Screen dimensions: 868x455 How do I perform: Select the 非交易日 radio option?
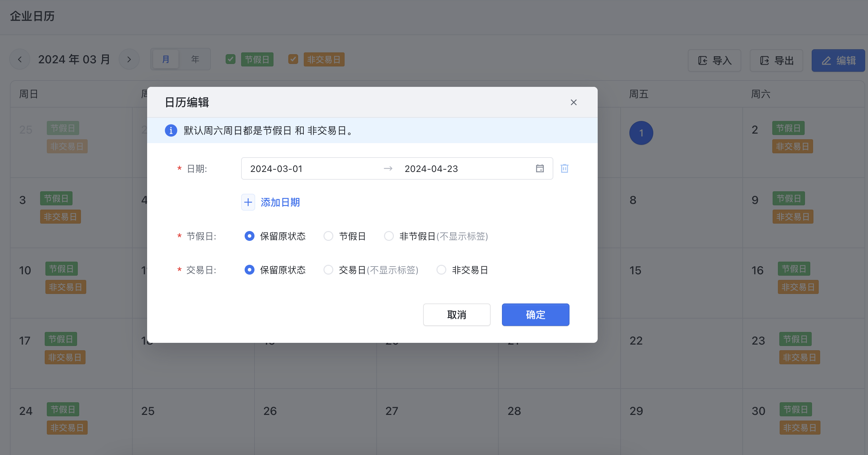pyautogui.click(x=441, y=270)
